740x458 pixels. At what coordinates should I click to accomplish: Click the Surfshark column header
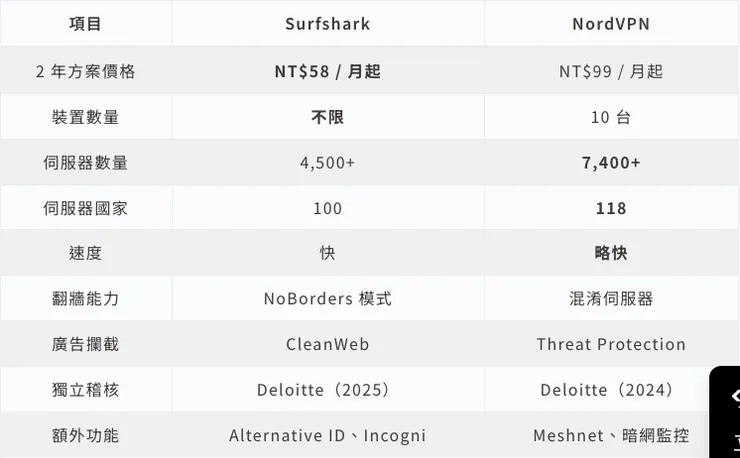[x=327, y=24]
